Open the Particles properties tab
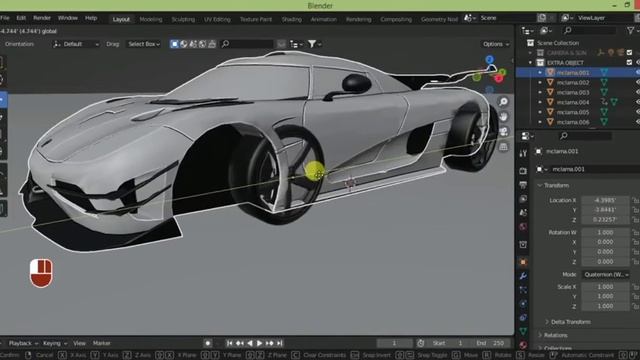This screenshot has width=640, height=360. pyautogui.click(x=523, y=290)
